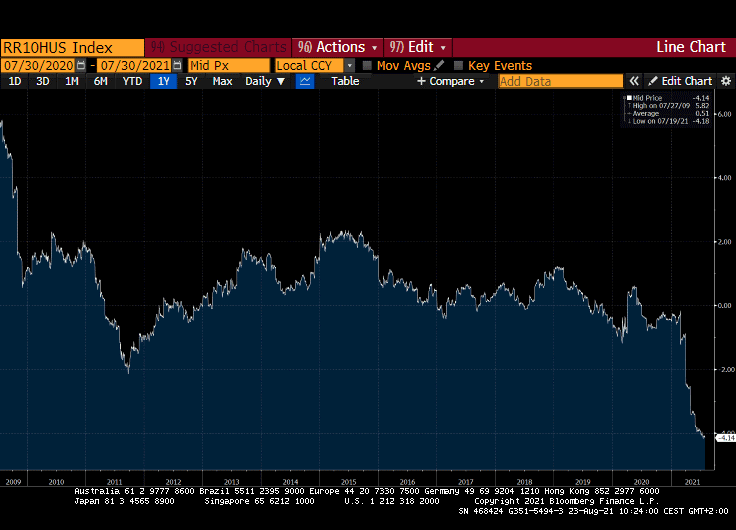Open start date calendar picker icon

[x=80, y=65]
